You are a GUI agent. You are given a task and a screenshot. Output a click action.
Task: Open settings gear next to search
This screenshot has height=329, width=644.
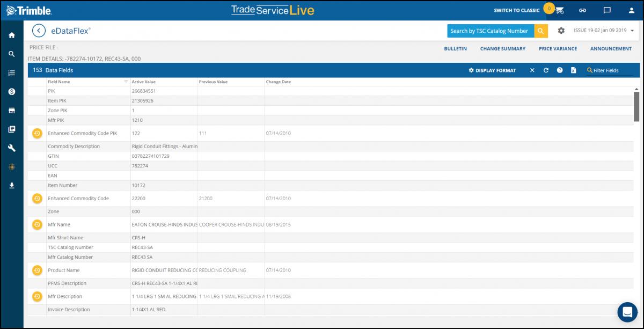(x=561, y=31)
